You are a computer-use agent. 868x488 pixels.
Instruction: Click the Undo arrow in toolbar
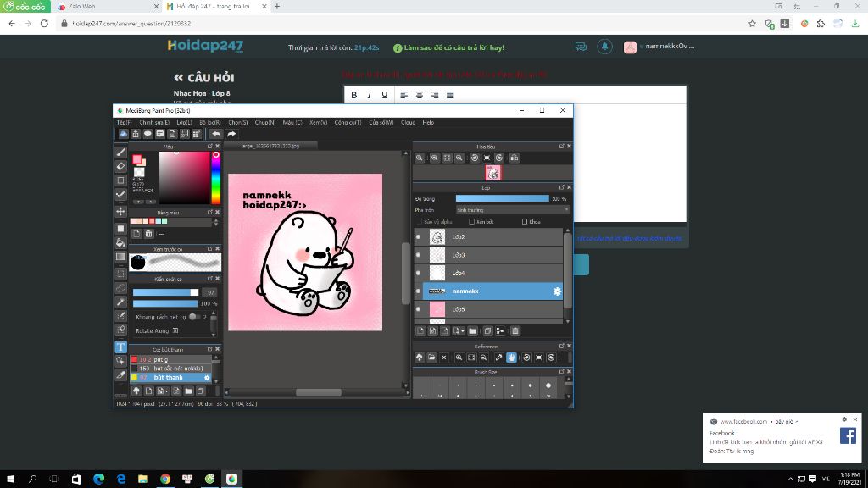click(216, 134)
